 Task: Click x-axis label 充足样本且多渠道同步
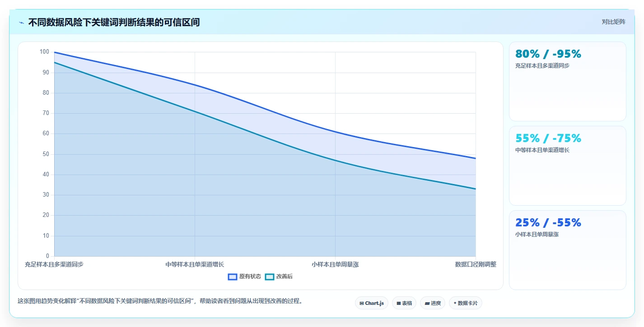[x=54, y=264]
